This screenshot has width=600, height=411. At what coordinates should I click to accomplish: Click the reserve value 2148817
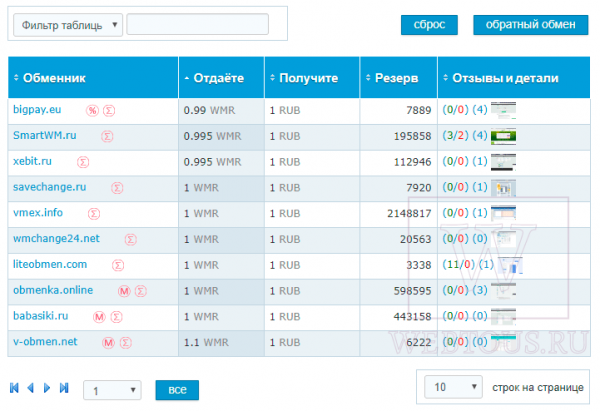point(409,214)
